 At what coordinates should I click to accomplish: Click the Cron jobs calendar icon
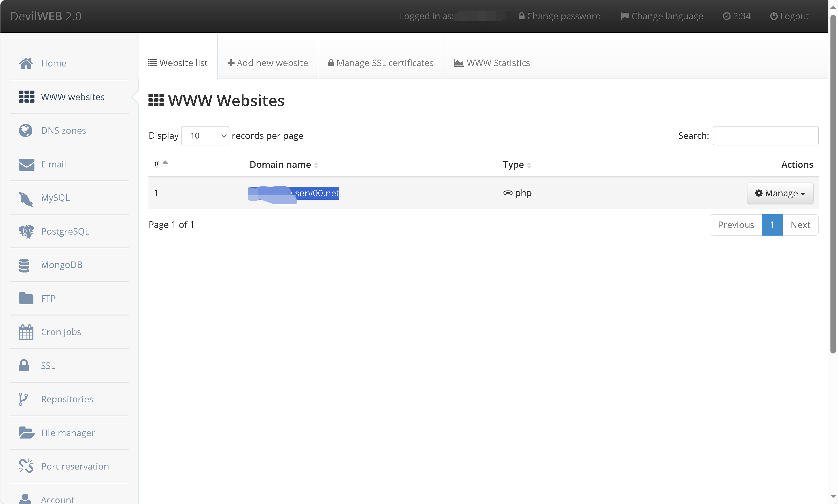click(26, 332)
